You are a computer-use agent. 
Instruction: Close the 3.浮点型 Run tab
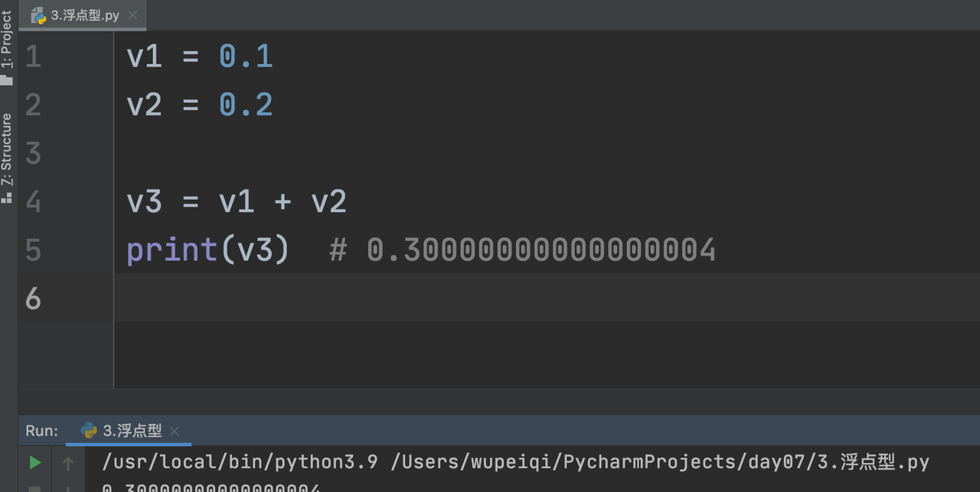click(175, 431)
